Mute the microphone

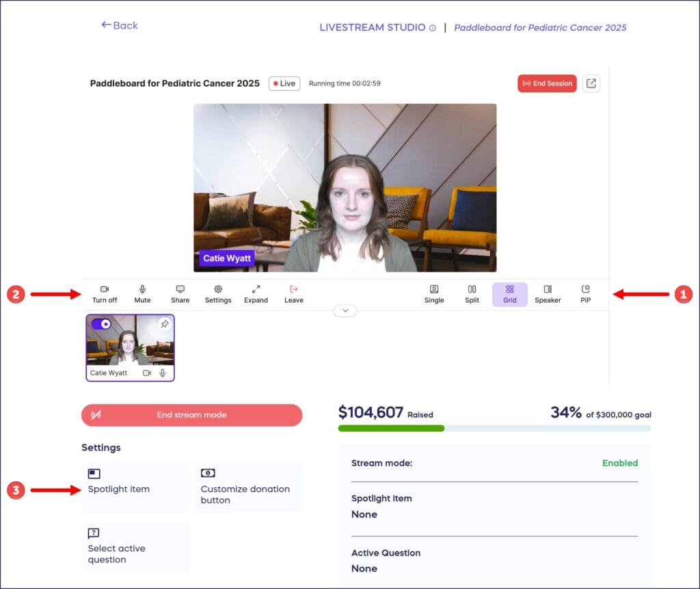(x=142, y=294)
